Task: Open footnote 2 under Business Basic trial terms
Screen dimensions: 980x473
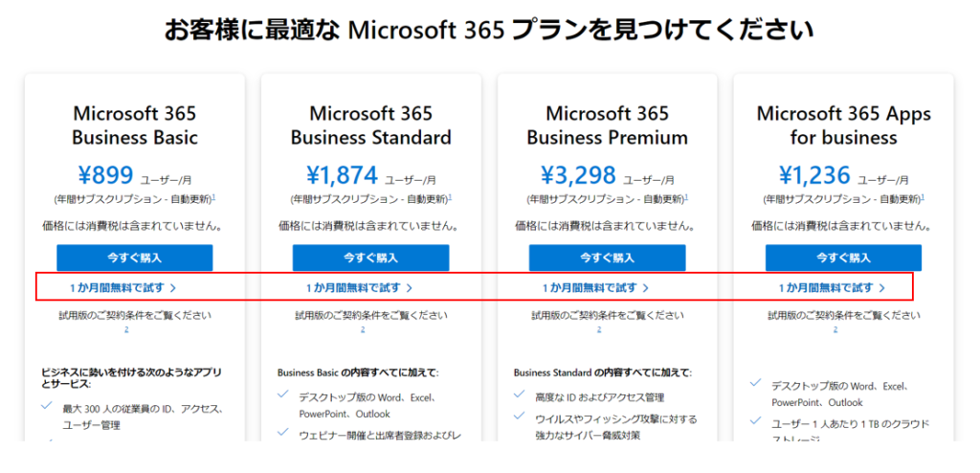Action: 126,329
